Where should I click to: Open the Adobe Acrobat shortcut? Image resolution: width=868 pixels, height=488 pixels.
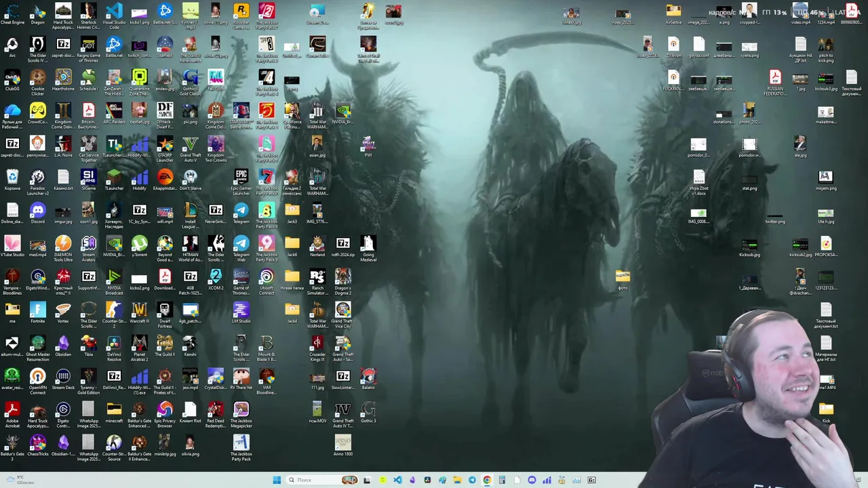[x=12, y=414]
